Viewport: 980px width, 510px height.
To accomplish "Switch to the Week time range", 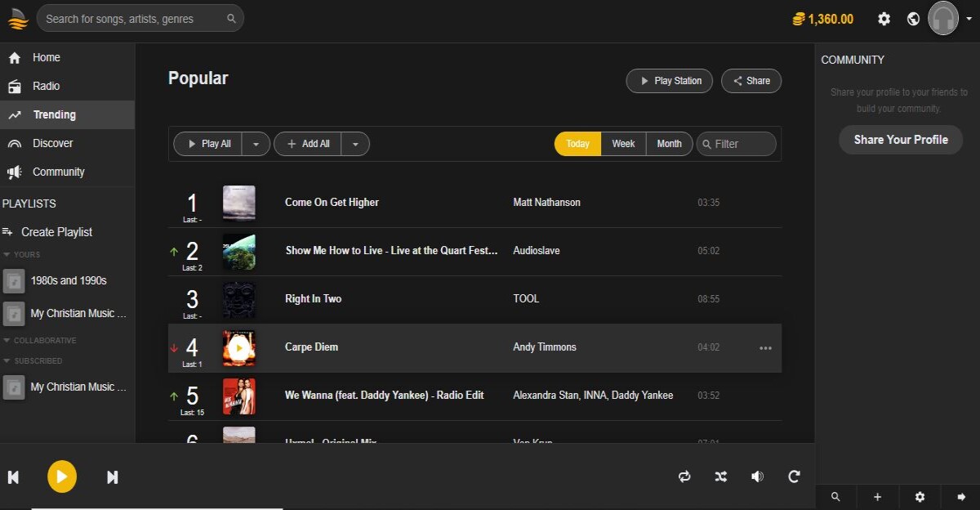I will tap(623, 144).
